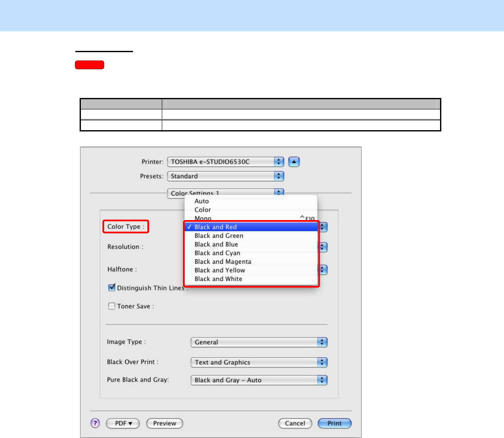This screenshot has height=438, width=504.
Task: Open Pure Black and Gray dropdown
Action: click(259, 380)
